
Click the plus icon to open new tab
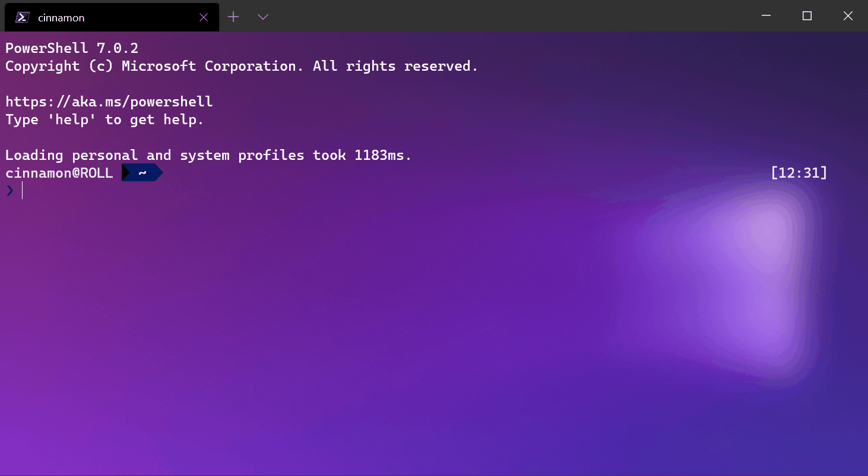click(x=233, y=17)
